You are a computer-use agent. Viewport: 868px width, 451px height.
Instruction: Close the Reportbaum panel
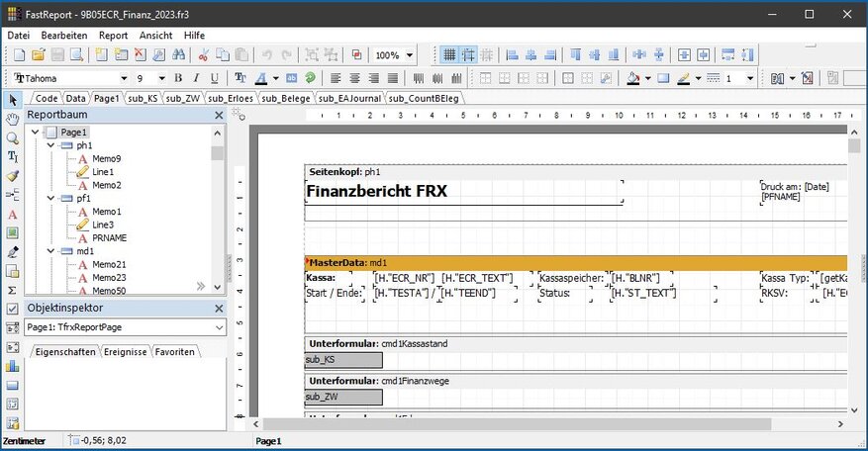(219, 116)
